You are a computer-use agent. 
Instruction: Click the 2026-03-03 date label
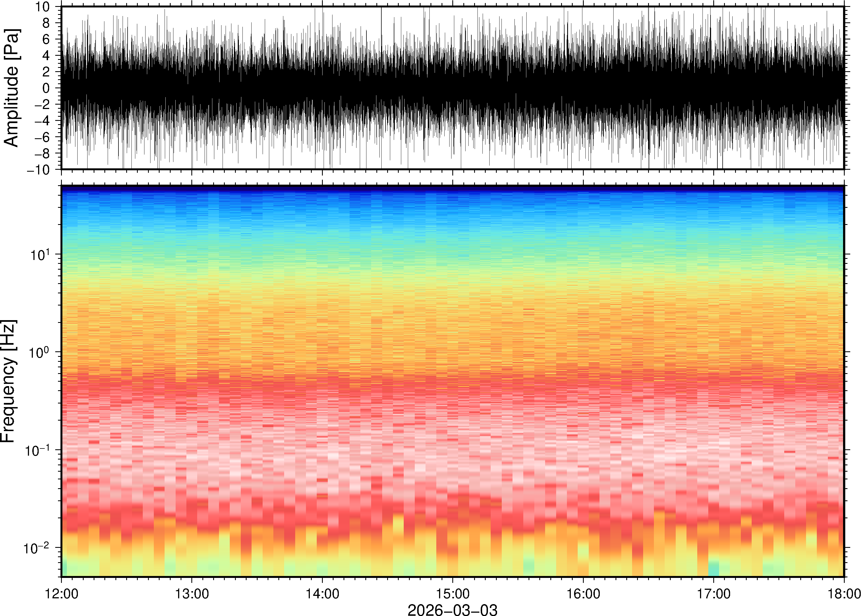click(452, 610)
